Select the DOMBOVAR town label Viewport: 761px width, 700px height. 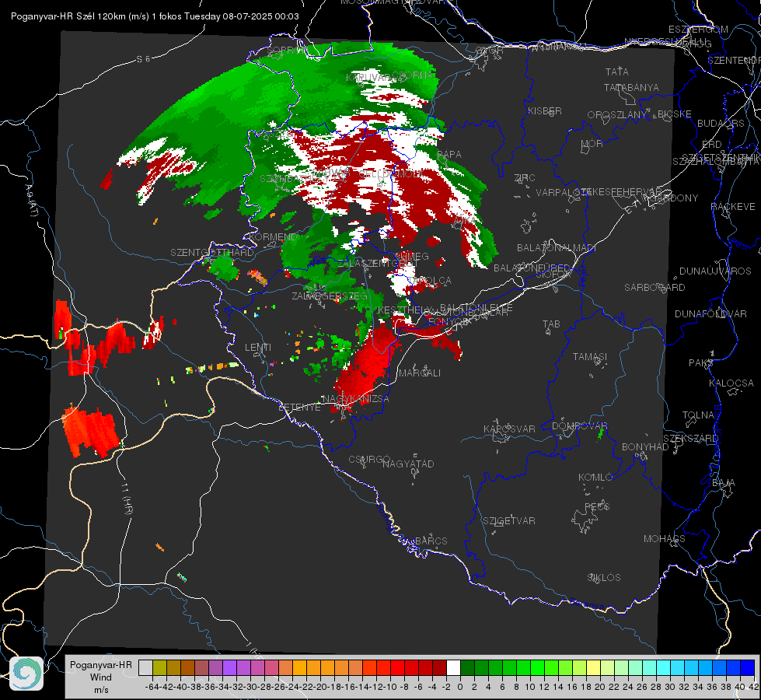579,426
